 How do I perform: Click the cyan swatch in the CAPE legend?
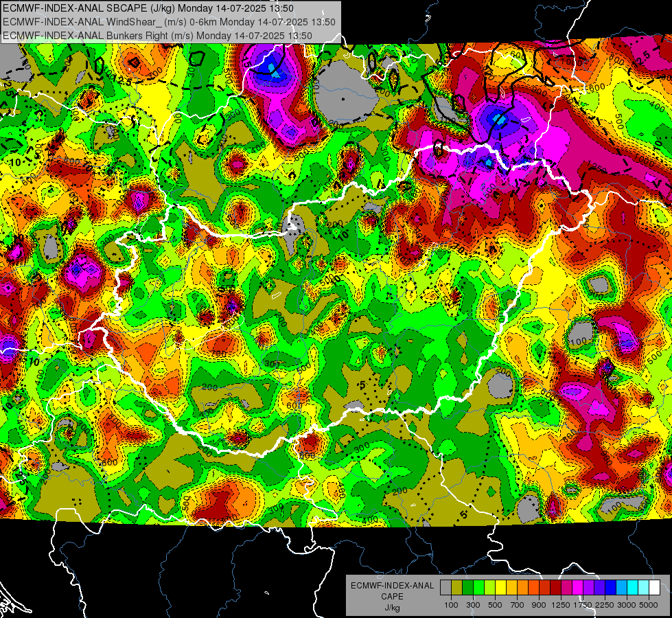click(x=633, y=587)
